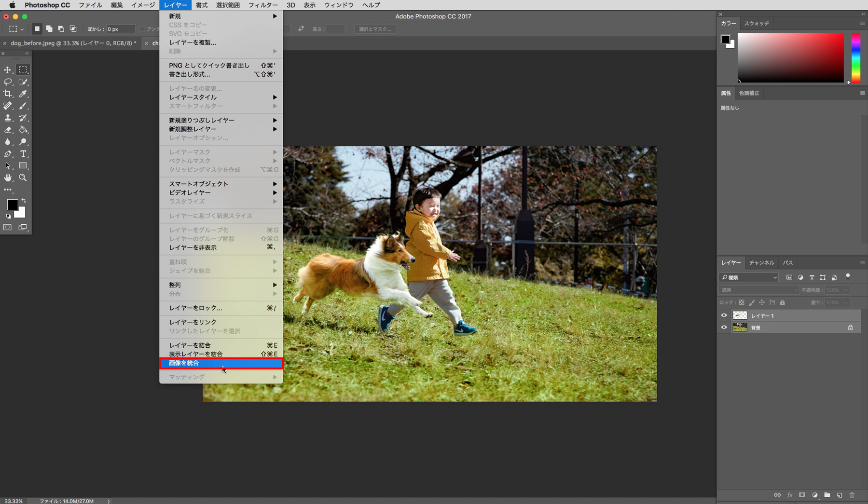This screenshot has height=504, width=868.
Task: Expand the 新規調整レイヤー submenu
Action: tap(221, 129)
